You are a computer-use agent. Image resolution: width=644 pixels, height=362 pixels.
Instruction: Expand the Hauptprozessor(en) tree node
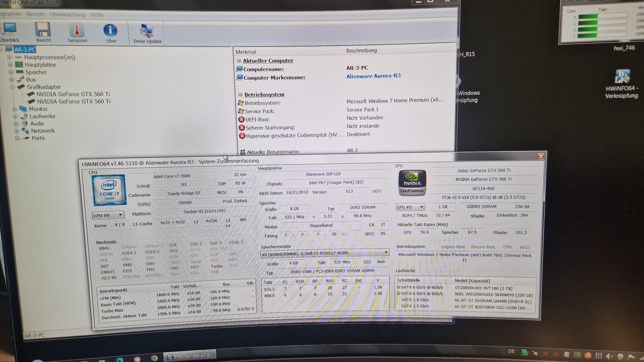pos(9,57)
